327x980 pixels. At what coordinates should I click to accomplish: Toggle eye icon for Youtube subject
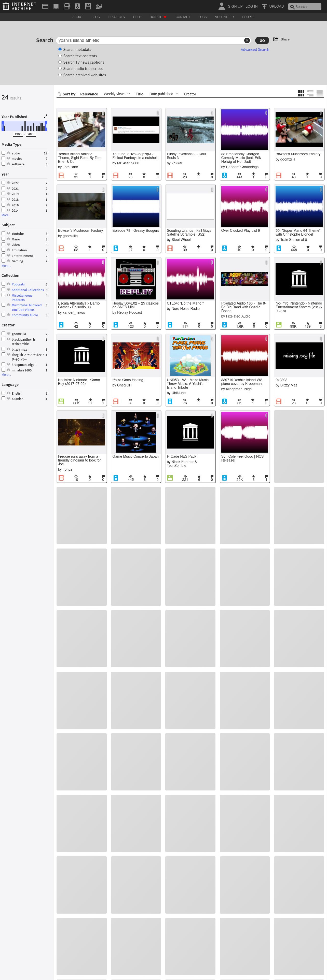pyautogui.click(x=8, y=233)
